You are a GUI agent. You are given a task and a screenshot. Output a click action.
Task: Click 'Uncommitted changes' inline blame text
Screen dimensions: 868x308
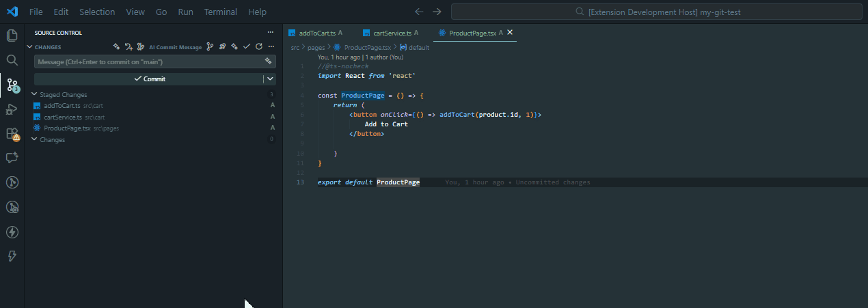coord(552,183)
